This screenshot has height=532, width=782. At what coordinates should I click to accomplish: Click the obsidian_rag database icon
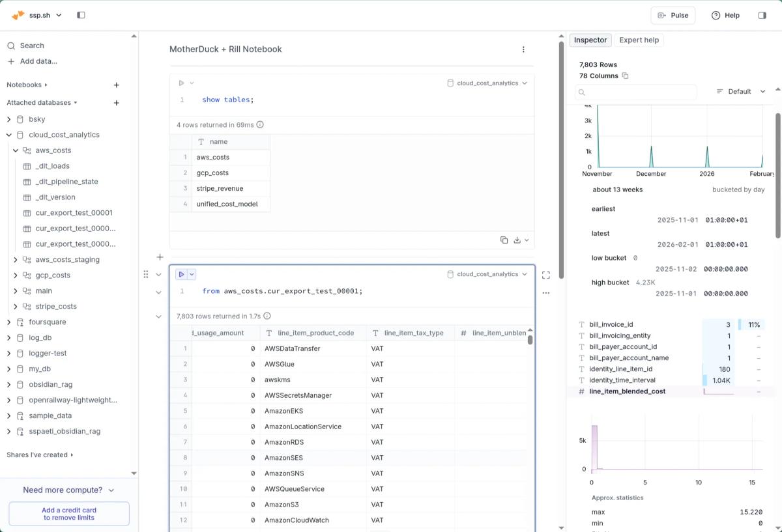(x=20, y=384)
